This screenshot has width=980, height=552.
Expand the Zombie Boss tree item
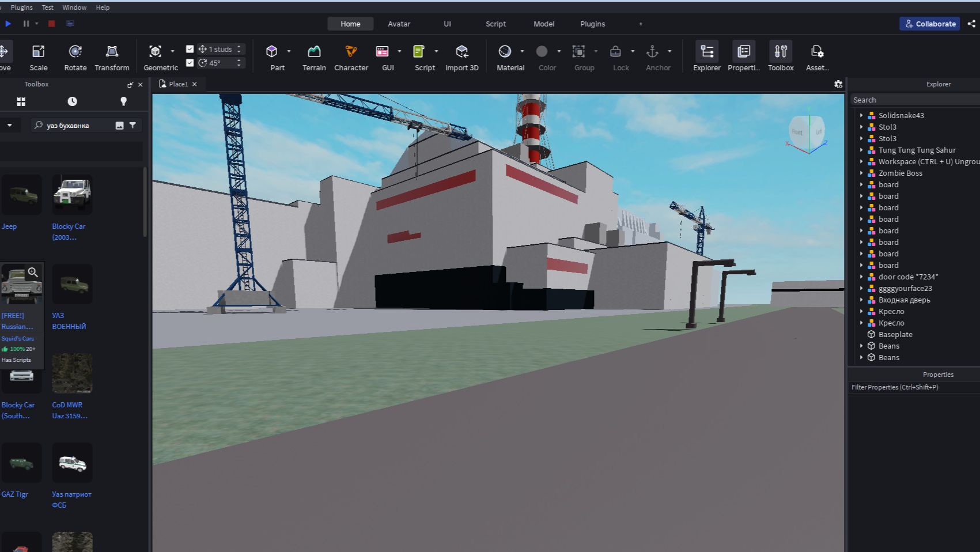coord(861,173)
